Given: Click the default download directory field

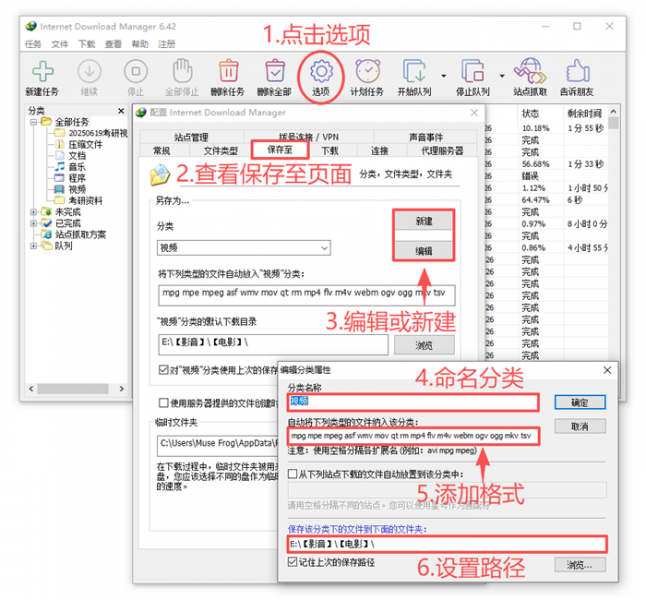Looking at the screenshot, I should pos(273,345).
